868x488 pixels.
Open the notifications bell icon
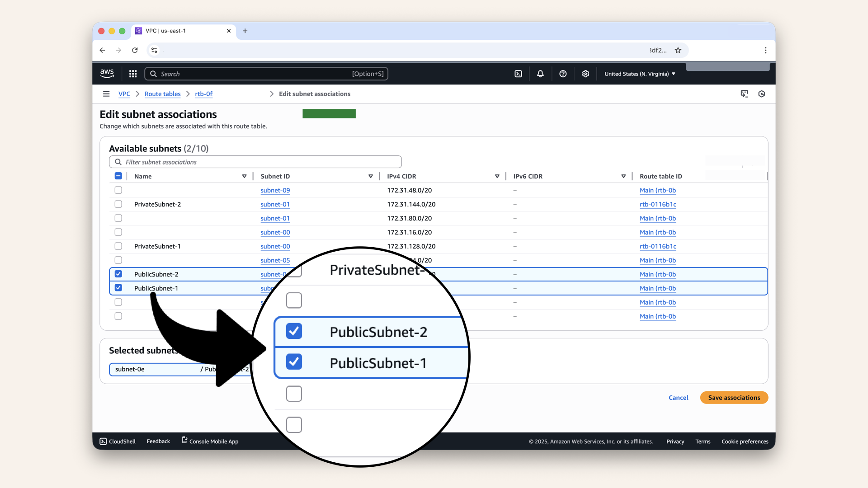pyautogui.click(x=540, y=74)
